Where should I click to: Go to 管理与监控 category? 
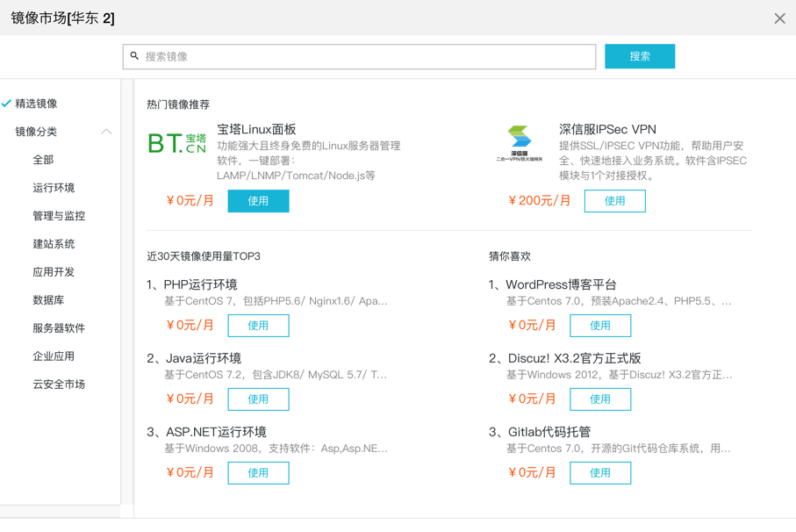59,216
